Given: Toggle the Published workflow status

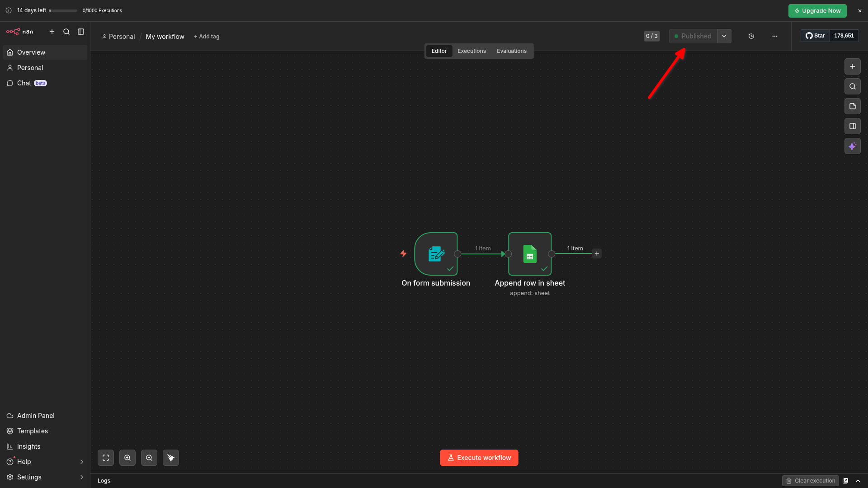Looking at the screenshot, I should [x=693, y=36].
